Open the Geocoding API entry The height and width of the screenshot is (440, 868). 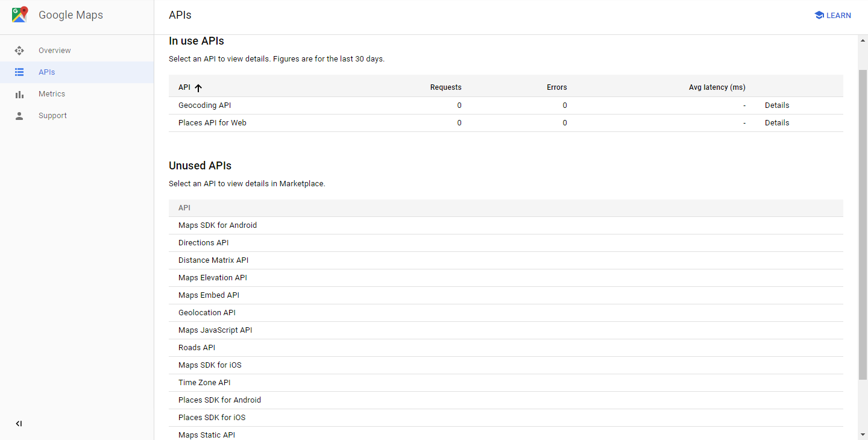(205, 105)
